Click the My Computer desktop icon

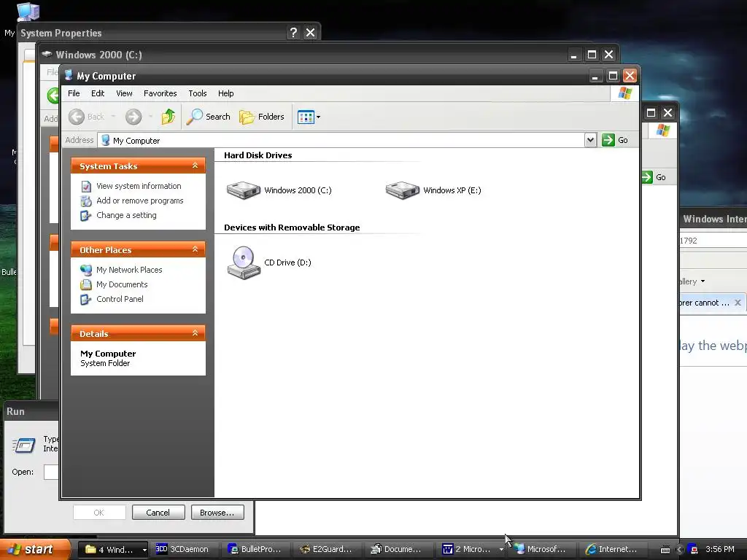coord(28,12)
